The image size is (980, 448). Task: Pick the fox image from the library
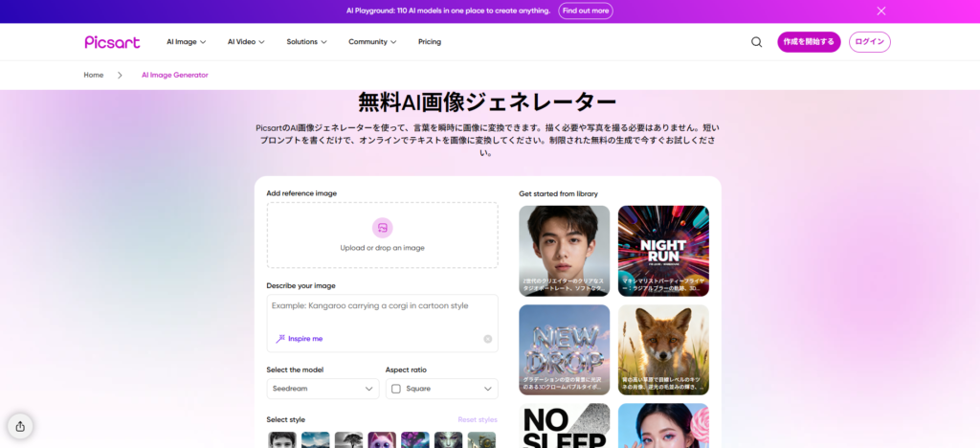point(663,349)
